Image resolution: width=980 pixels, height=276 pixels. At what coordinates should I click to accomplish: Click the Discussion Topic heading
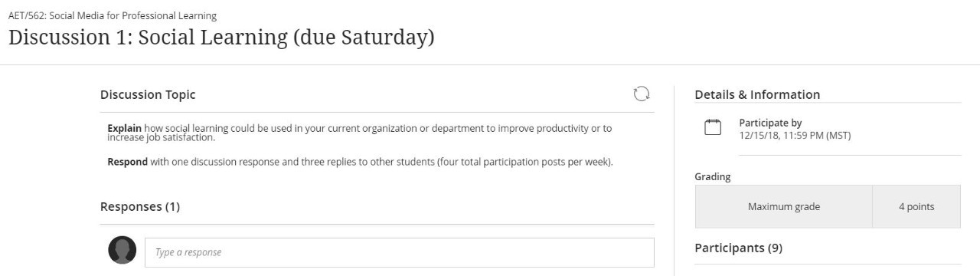pos(148,94)
